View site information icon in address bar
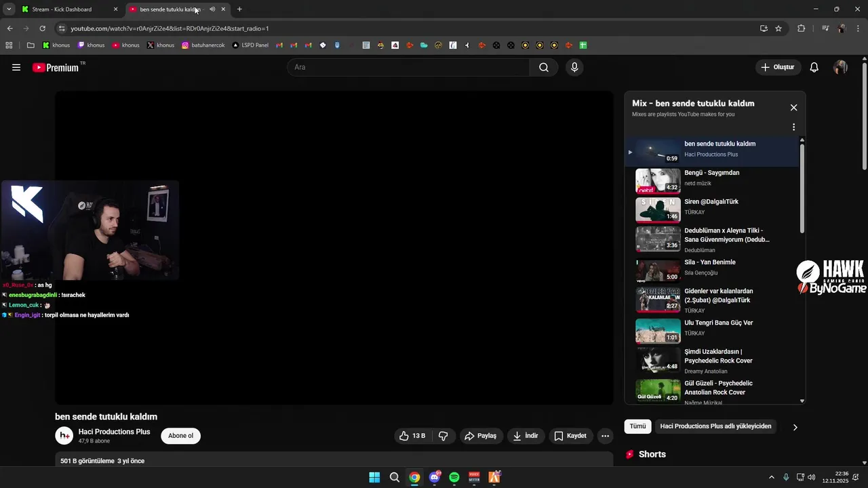 pyautogui.click(x=62, y=28)
